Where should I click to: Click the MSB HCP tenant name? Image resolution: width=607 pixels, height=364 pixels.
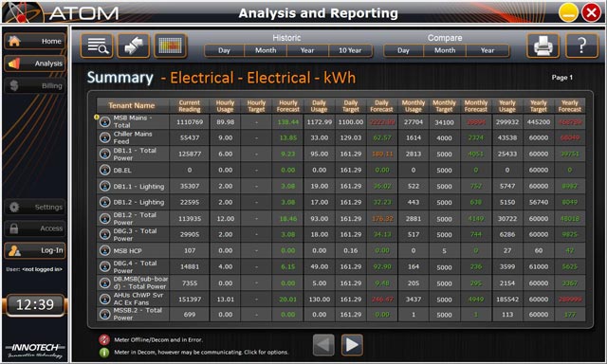click(x=127, y=250)
